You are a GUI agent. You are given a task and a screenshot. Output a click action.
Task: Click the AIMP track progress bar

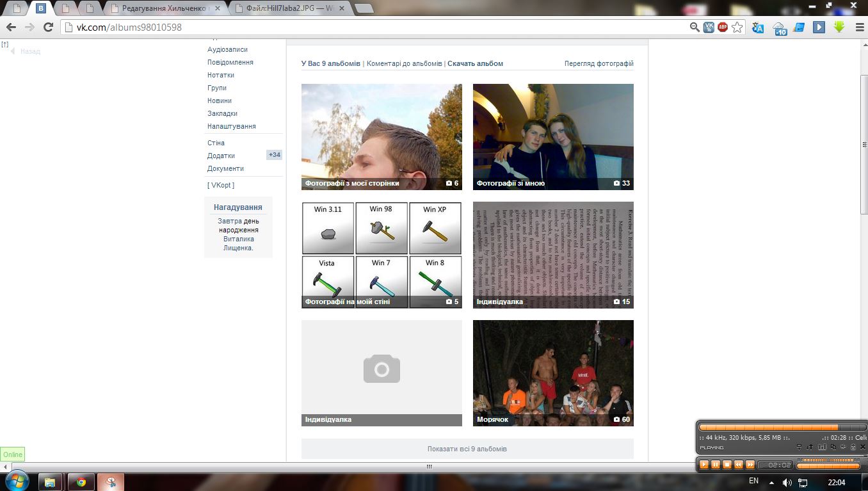point(782,427)
